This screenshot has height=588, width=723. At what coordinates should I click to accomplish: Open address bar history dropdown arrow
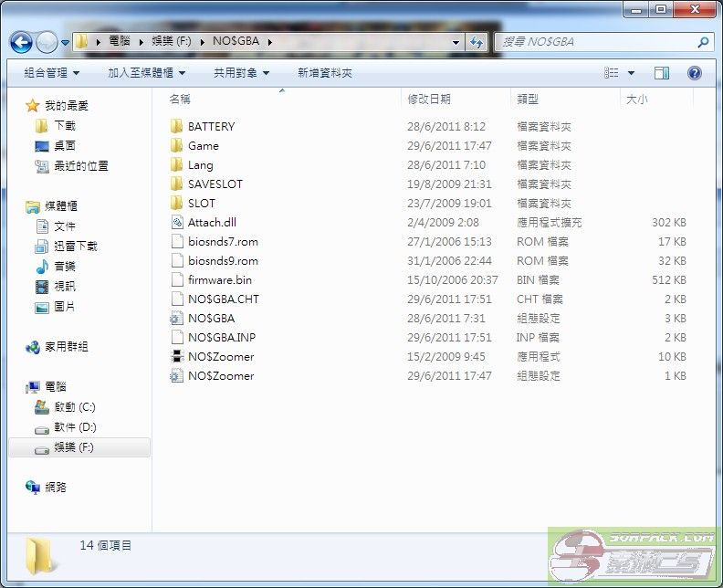[456, 42]
